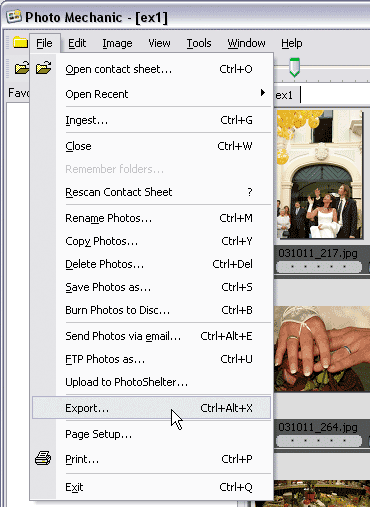Choose Rename Photos menu item
This screenshot has height=507, width=370.
pos(152,218)
